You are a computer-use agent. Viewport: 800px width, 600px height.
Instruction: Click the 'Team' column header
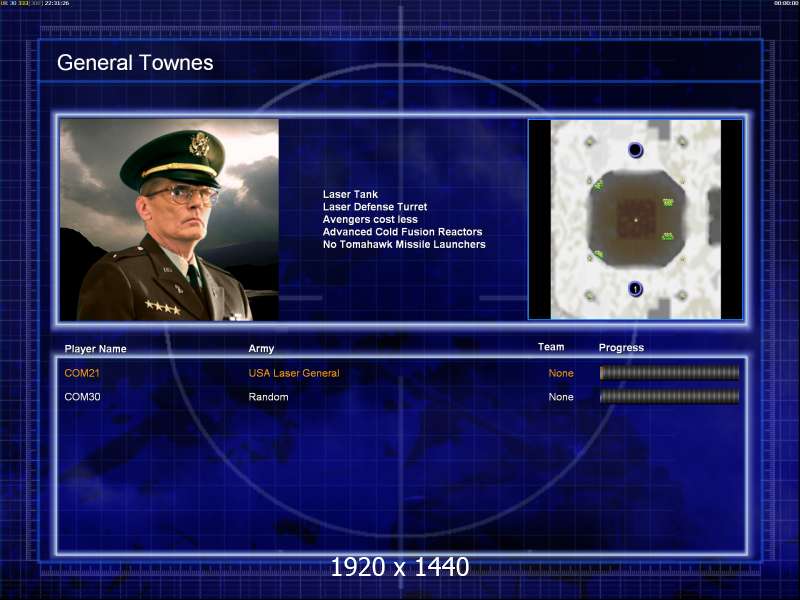tap(551, 347)
